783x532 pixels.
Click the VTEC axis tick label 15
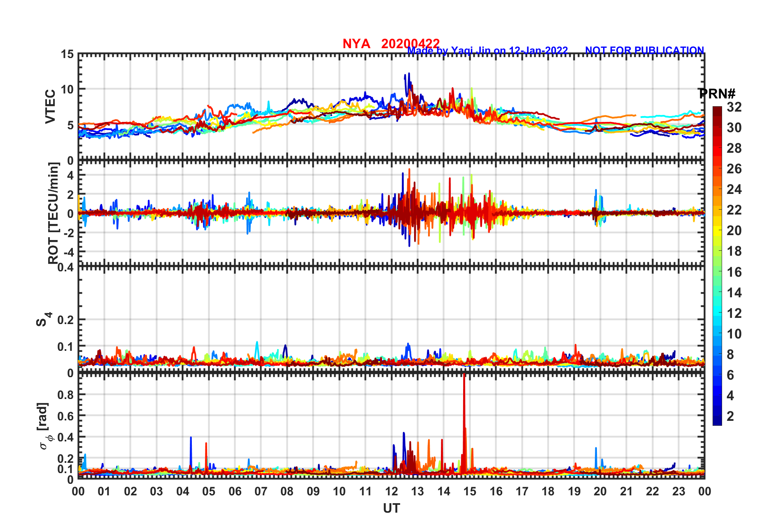coord(67,54)
